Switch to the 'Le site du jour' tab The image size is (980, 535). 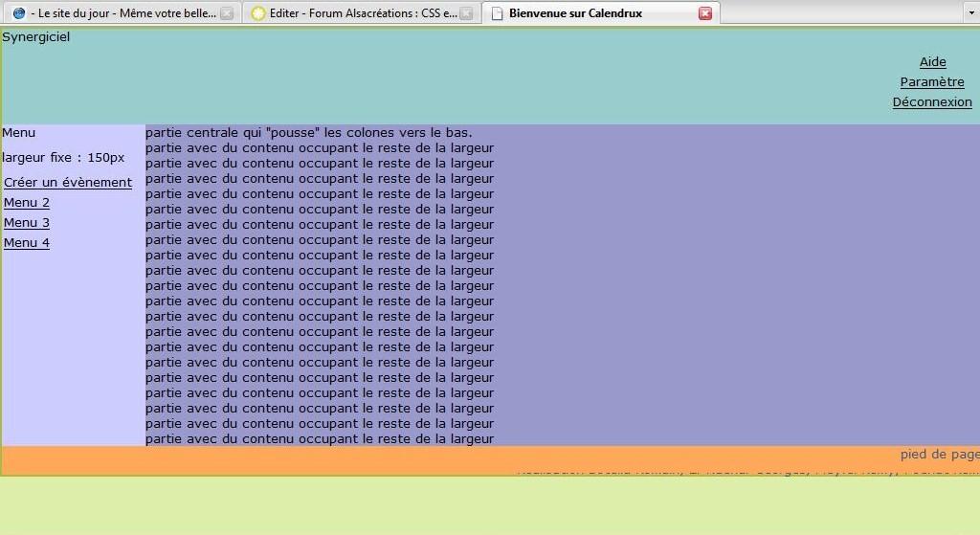click(x=122, y=13)
